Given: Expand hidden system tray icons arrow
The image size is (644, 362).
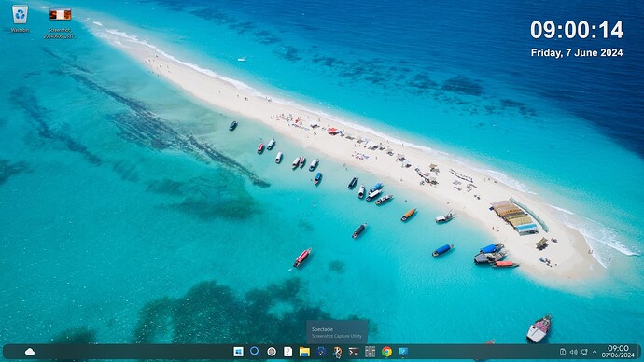Looking at the screenshot, I should click(x=595, y=352).
